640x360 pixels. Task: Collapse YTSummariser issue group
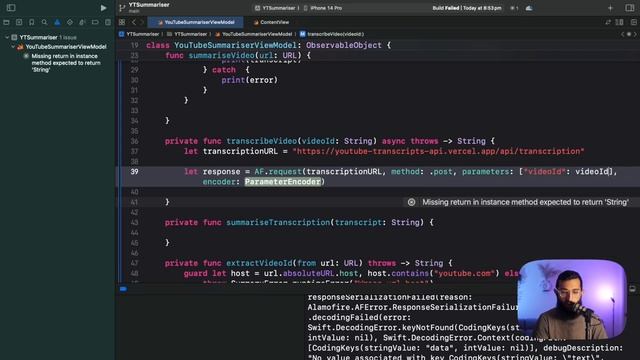click(x=7, y=37)
